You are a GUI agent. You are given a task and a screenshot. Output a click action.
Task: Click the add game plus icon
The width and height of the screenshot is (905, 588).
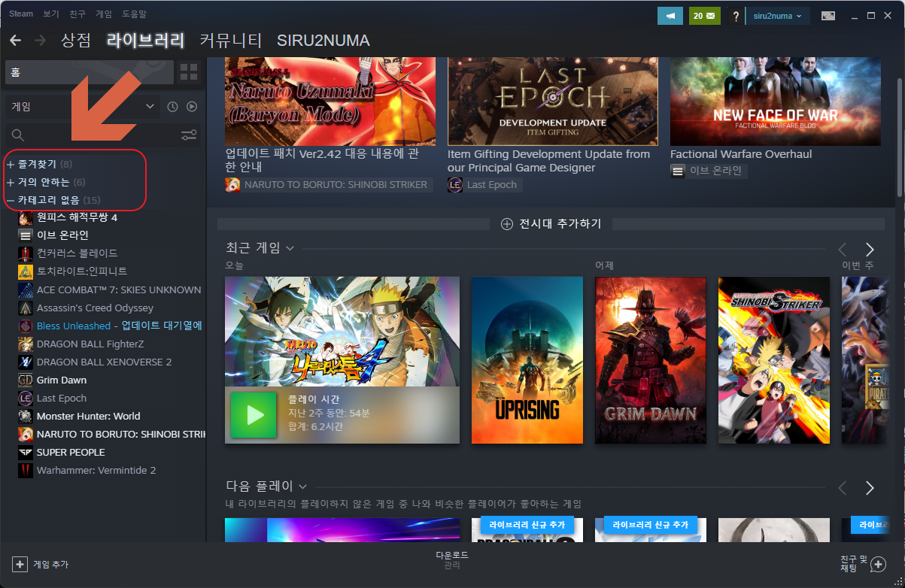point(20,564)
